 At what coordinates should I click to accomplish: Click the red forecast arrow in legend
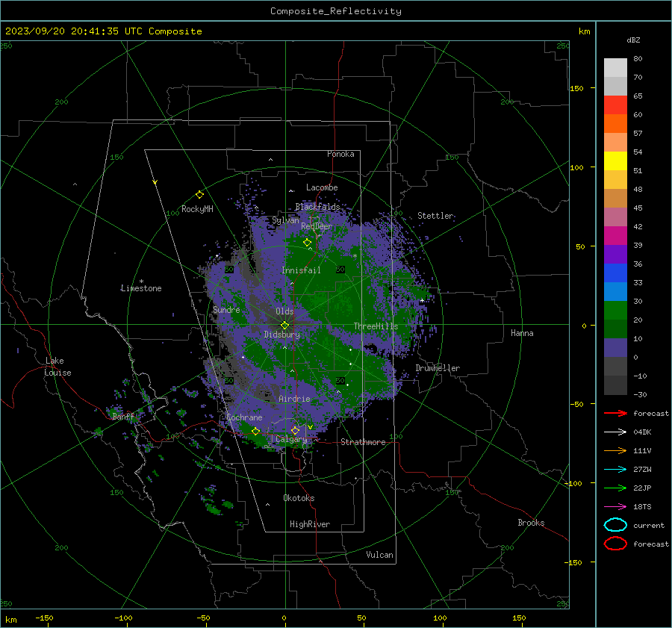click(615, 413)
